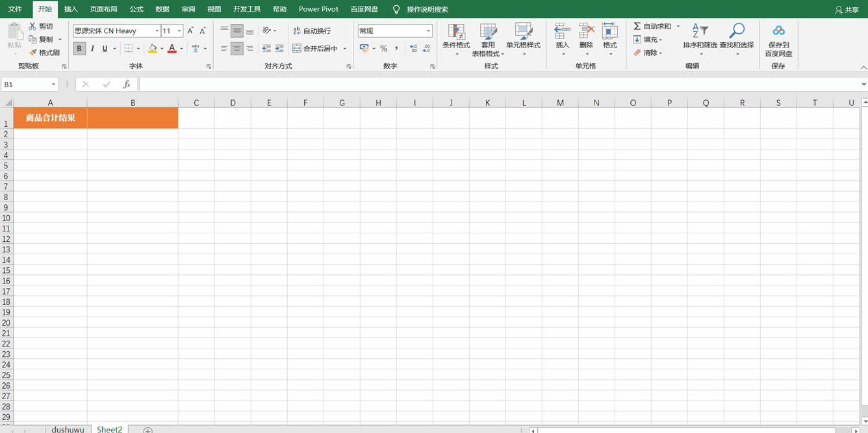Click the Format Painter (格式刷) icon
The width and height of the screenshot is (868, 433).
point(33,53)
